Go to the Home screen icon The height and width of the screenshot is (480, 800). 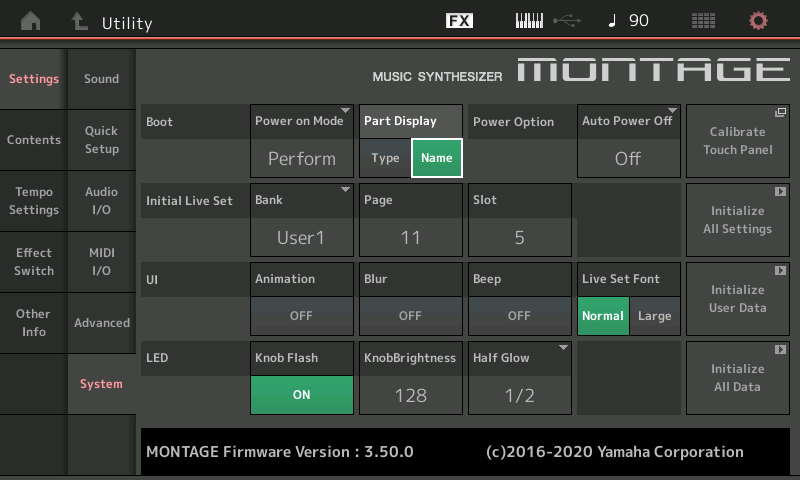(32, 21)
